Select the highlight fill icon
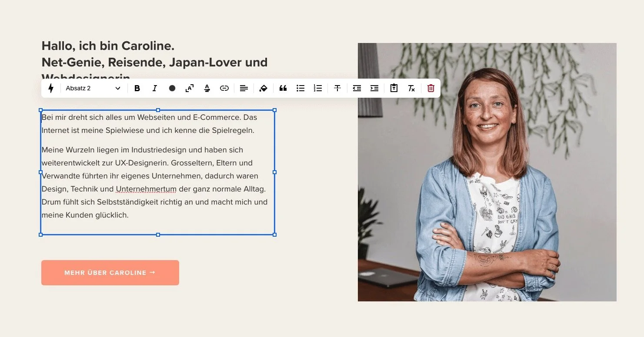Viewport: 644px width, 337px height. pos(264,88)
